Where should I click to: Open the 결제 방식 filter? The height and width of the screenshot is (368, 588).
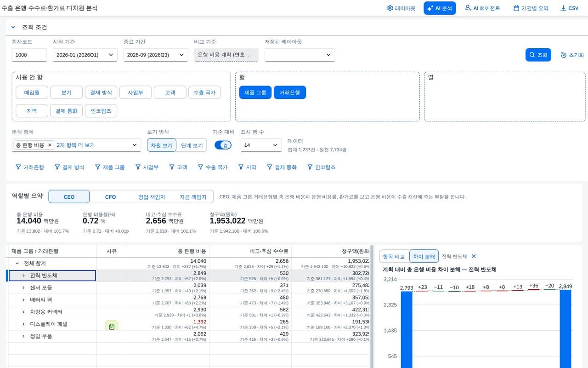point(69,167)
